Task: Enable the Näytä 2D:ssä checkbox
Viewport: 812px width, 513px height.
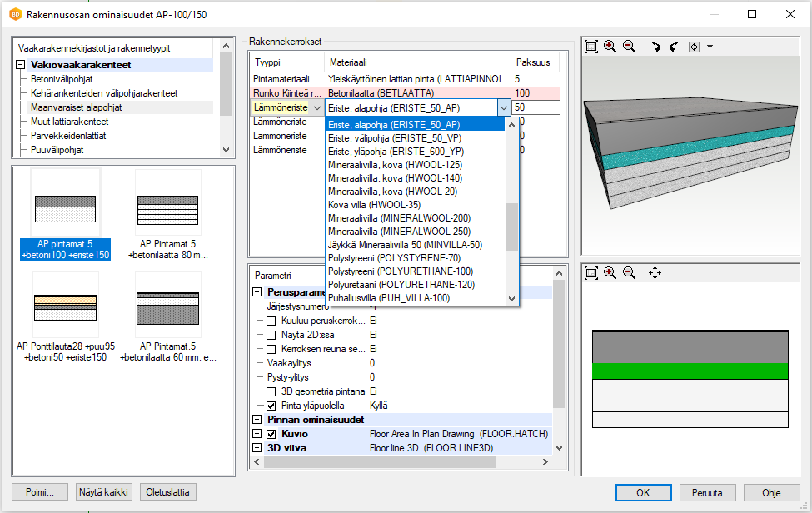Action: coord(271,335)
